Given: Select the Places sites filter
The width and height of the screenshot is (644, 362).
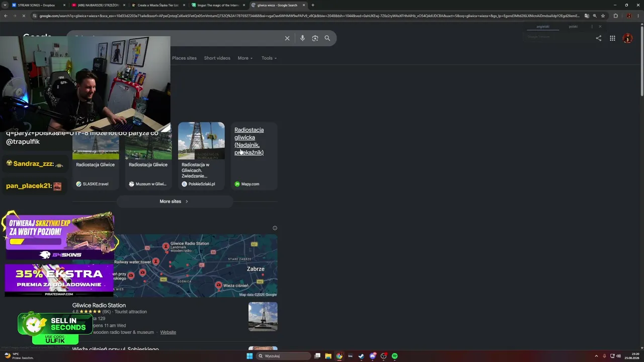Looking at the screenshot, I should click(184, 58).
